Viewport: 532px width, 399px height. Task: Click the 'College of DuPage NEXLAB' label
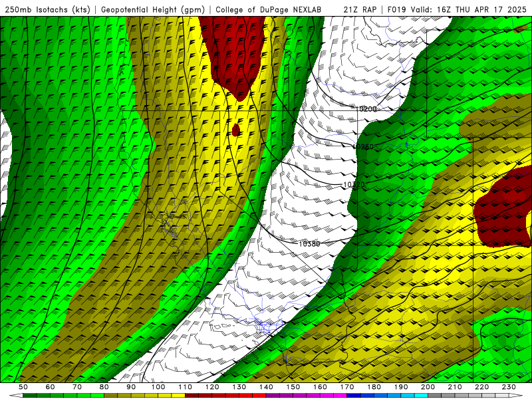tap(269, 9)
